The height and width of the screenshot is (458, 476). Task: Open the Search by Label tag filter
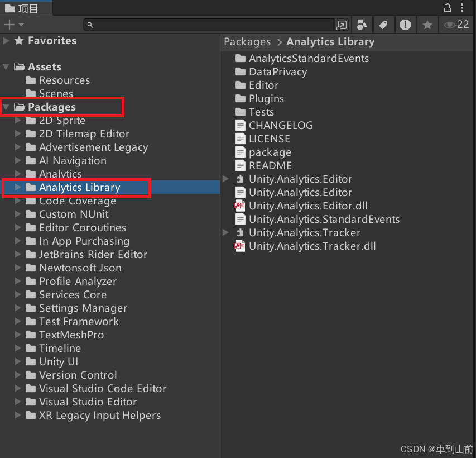pos(383,25)
